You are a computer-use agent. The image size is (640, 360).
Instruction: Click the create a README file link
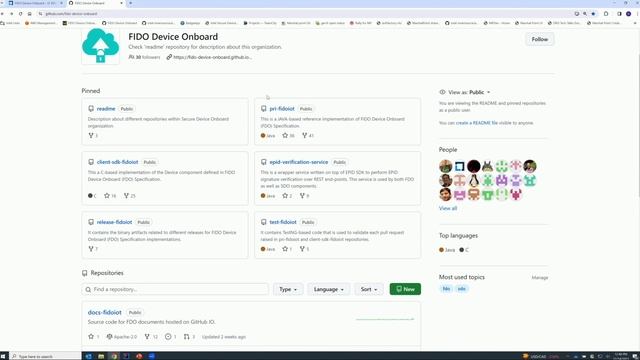click(x=476, y=123)
